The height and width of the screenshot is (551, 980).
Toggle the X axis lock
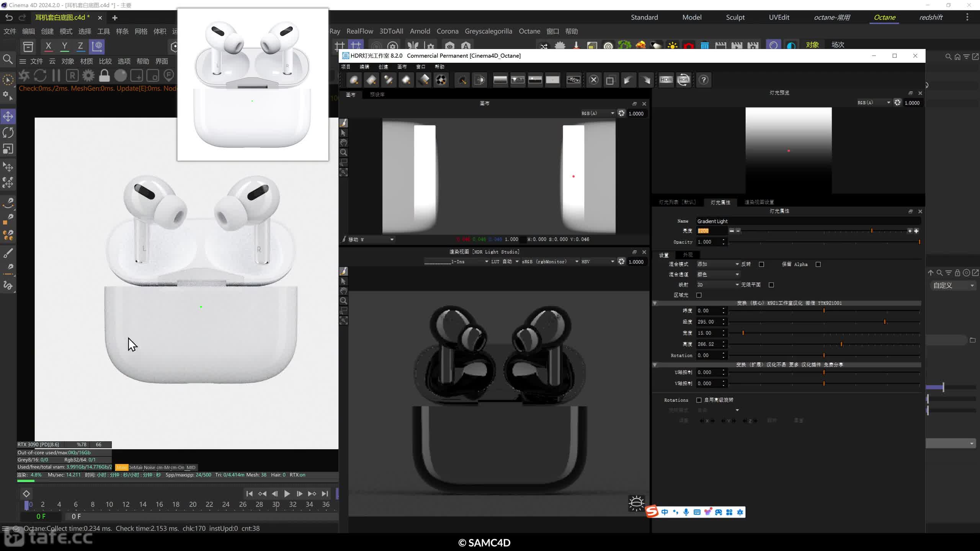[48, 47]
